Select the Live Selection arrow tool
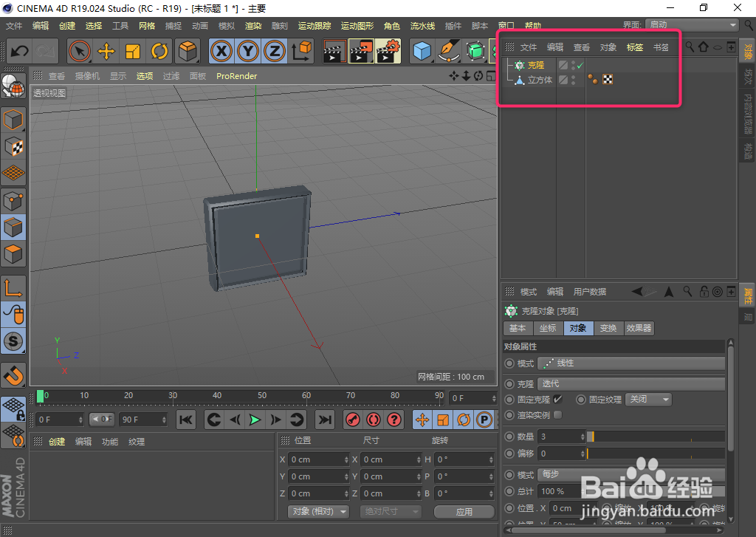Viewport: 756px width, 537px height. tap(80, 52)
